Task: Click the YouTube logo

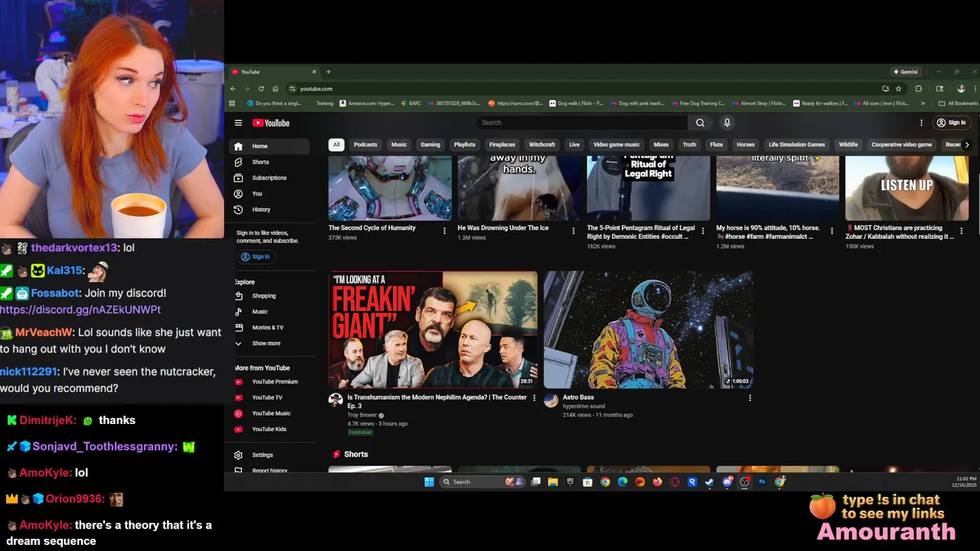Action: pos(271,122)
